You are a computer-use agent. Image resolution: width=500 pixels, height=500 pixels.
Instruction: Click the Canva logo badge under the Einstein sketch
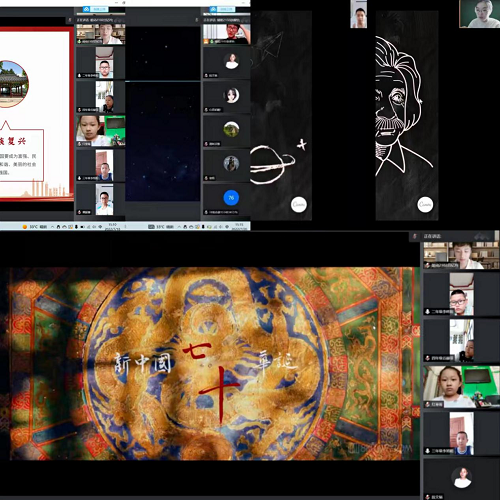(x=425, y=204)
